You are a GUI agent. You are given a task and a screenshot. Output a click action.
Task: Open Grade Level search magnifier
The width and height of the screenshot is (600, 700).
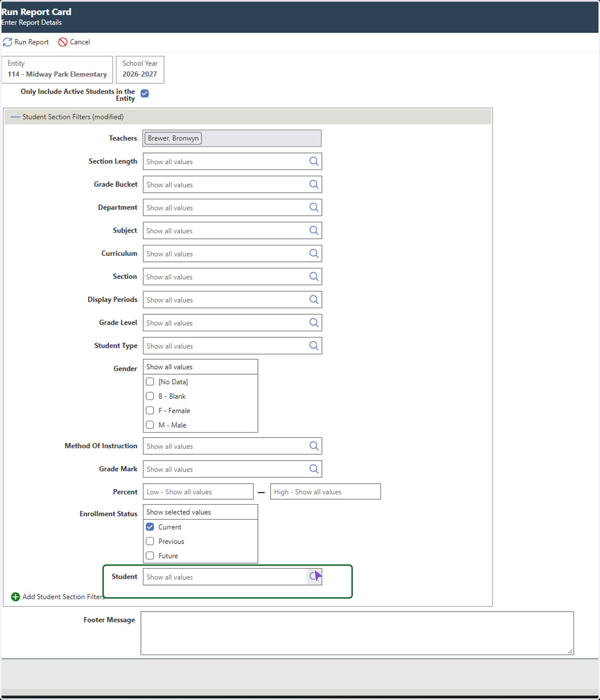tap(314, 322)
